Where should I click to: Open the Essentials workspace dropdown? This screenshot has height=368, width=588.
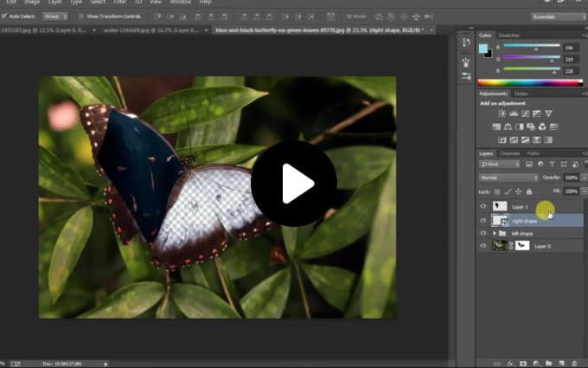[x=559, y=17]
